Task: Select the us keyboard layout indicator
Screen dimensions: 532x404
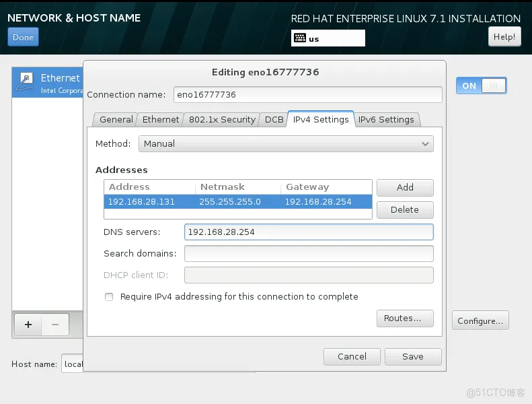Action: (x=328, y=38)
